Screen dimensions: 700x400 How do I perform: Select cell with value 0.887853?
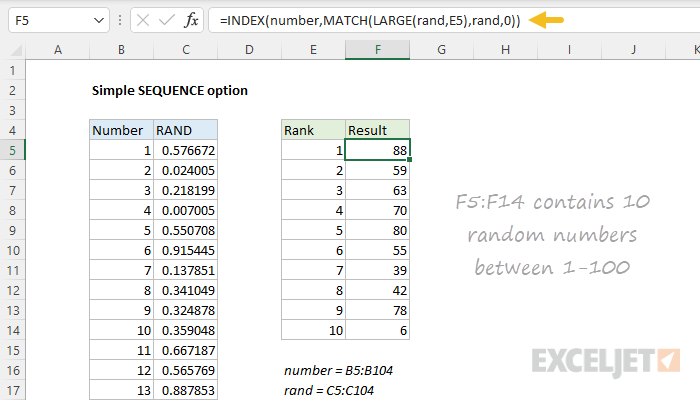(x=186, y=390)
